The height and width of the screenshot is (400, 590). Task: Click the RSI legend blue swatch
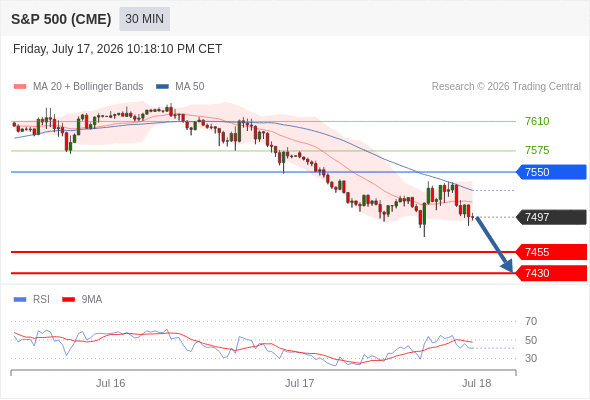[20, 300]
